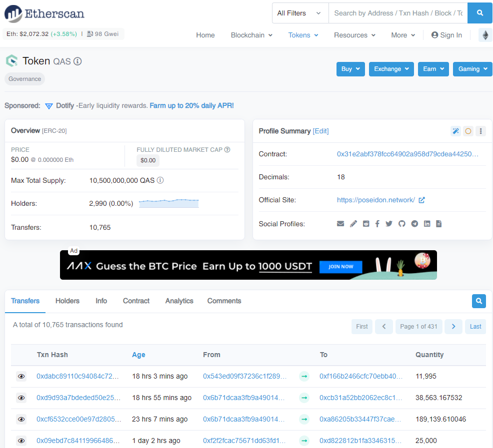Click the Sign In user icon link
This screenshot has height=448, width=493.
point(446,35)
